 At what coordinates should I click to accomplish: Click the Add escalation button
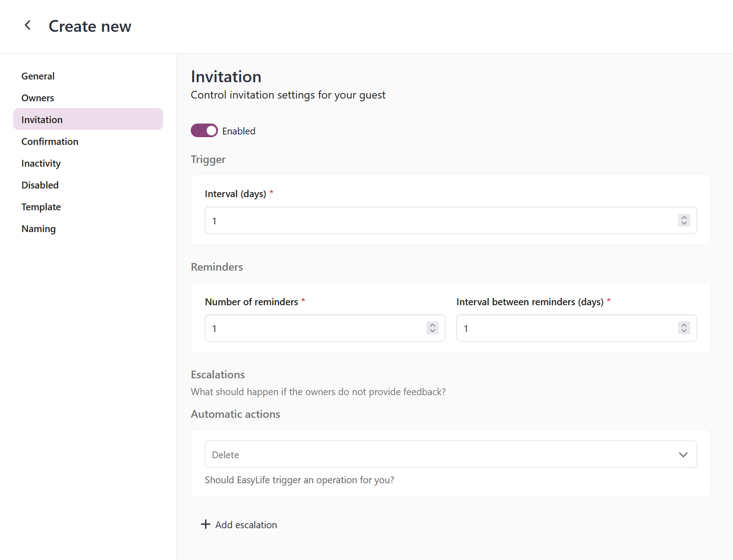click(246, 525)
